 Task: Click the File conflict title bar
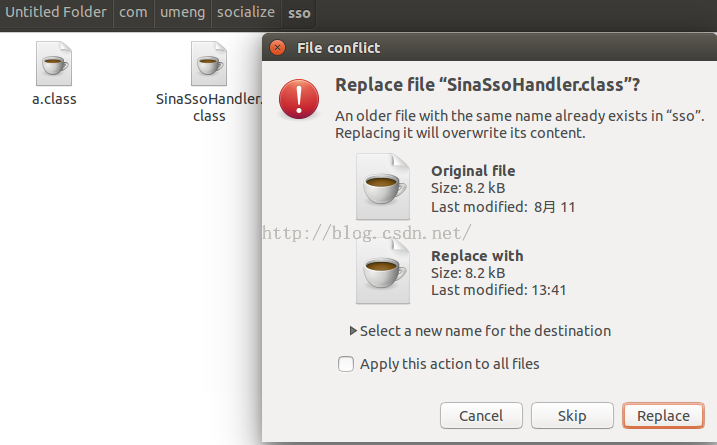click(489, 48)
